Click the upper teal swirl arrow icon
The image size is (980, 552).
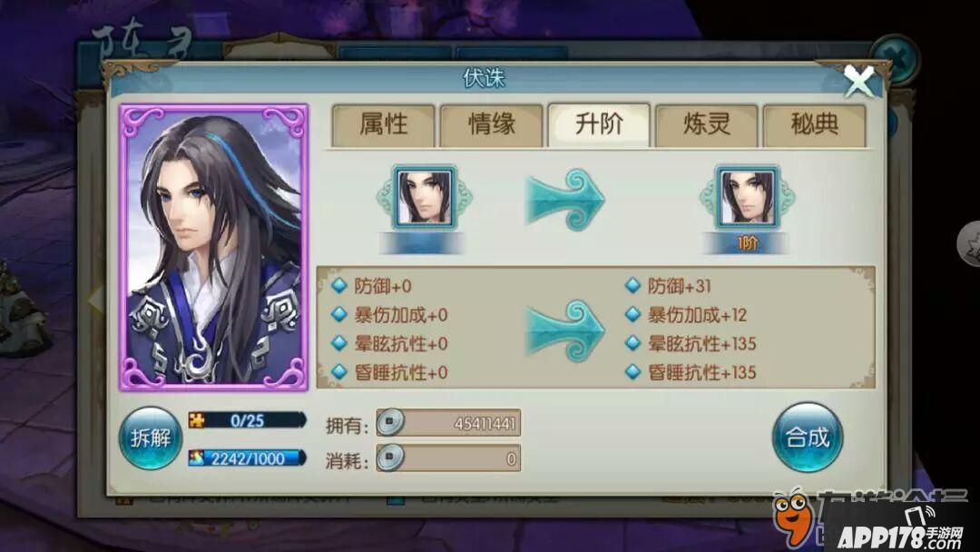tap(565, 200)
